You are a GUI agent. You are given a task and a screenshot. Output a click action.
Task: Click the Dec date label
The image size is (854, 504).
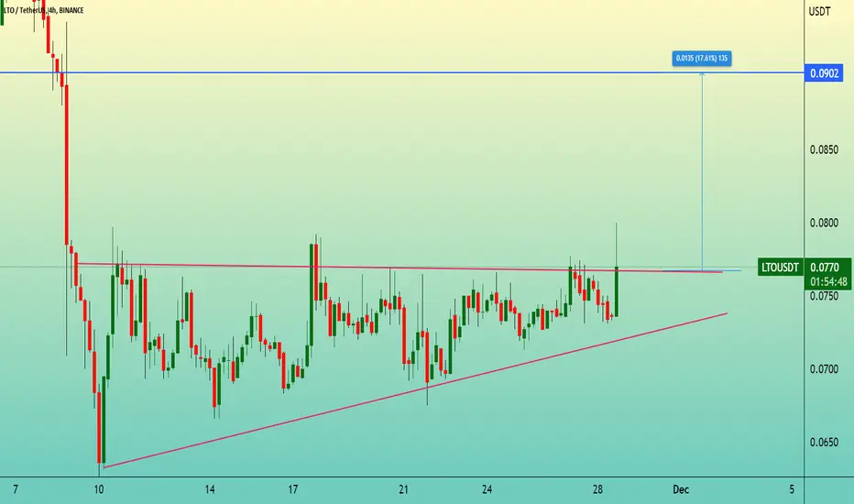coord(681,489)
